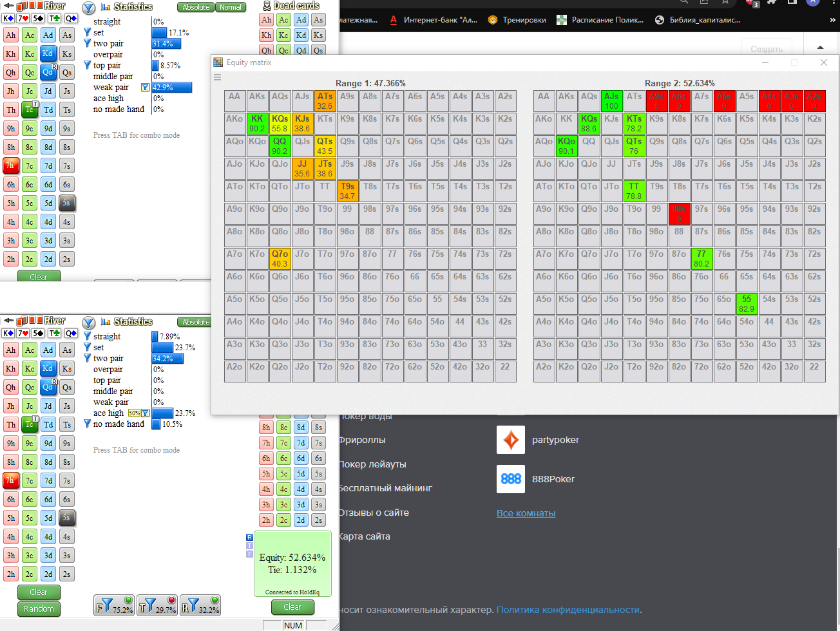Toggle the set filter in top statistics
Image resolution: width=840 pixels, height=631 pixels.
88,32
